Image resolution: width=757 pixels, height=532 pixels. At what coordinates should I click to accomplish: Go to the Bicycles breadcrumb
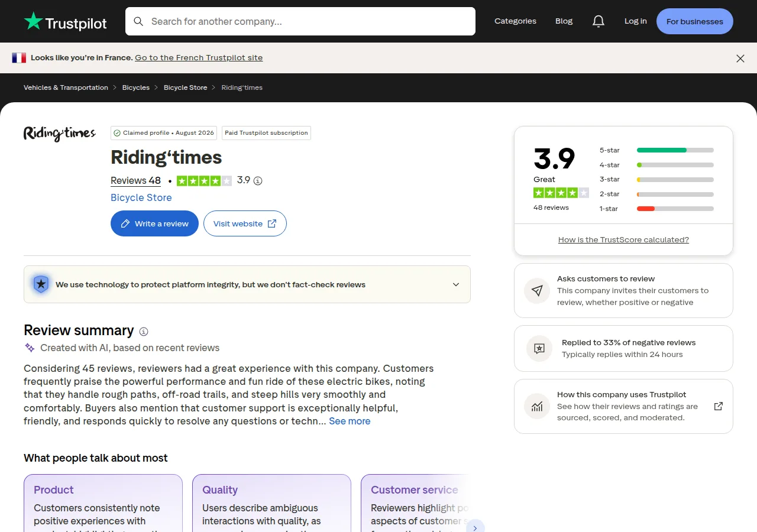(136, 87)
